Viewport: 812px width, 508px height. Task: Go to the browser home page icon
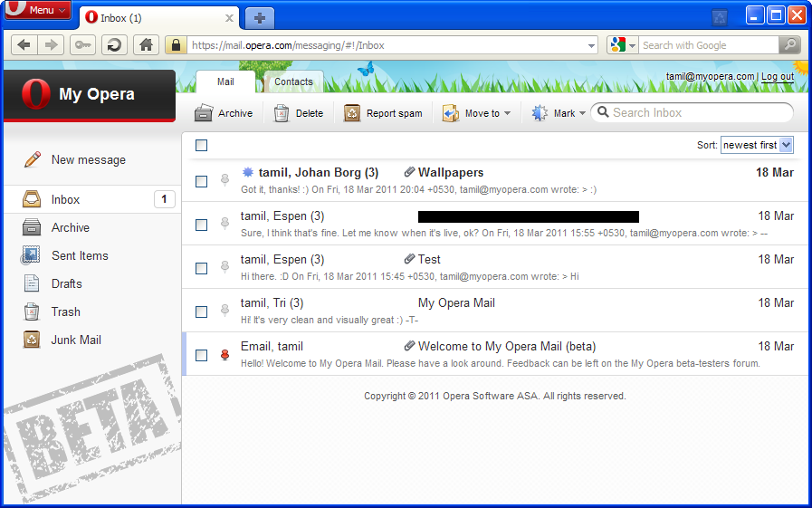click(145, 45)
